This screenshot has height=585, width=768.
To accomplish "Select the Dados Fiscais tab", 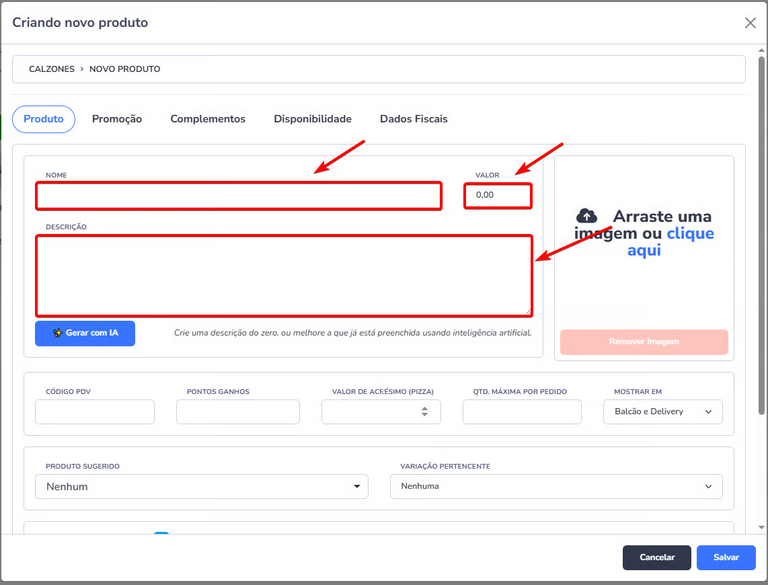I will [x=413, y=119].
